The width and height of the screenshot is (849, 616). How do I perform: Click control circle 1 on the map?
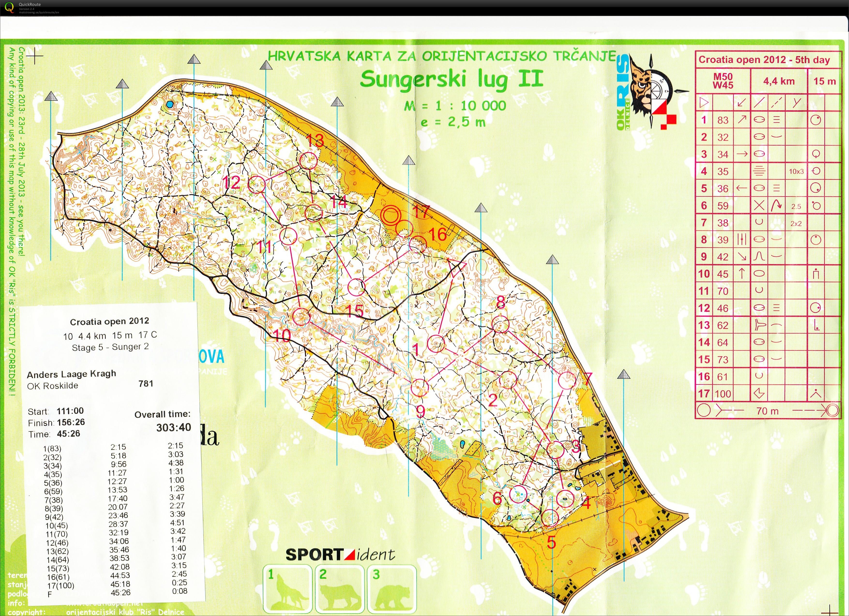coord(436,344)
